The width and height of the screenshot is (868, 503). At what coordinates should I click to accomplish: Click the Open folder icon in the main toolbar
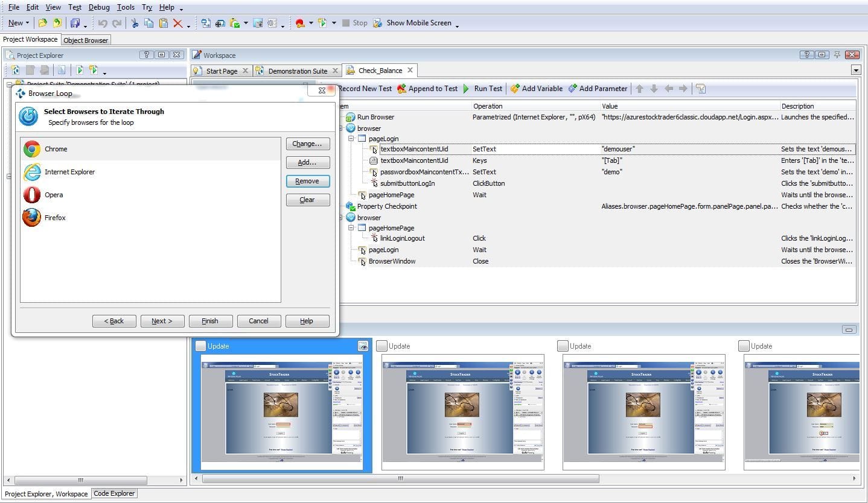tap(42, 23)
